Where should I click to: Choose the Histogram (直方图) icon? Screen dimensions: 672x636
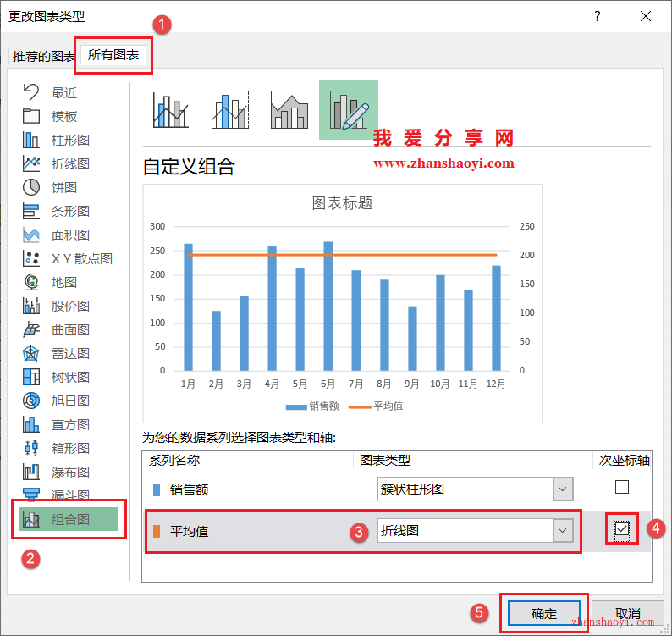(30, 424)
